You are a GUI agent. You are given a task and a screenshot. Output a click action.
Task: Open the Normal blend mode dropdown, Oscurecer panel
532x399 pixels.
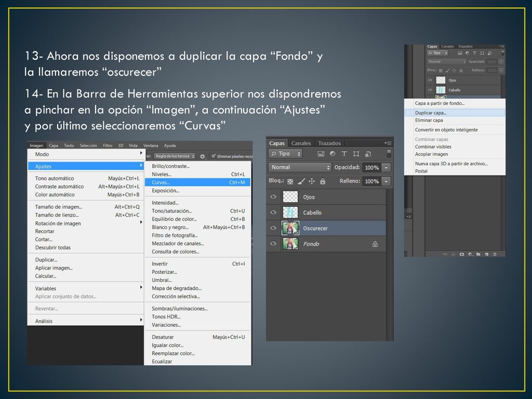point(300,167)
